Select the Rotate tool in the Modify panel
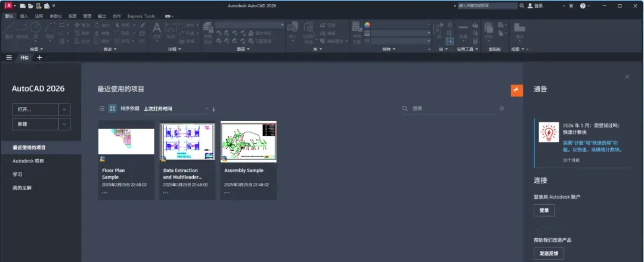The height and width of the screenshot is (262, 644). [x=101, y=25]
